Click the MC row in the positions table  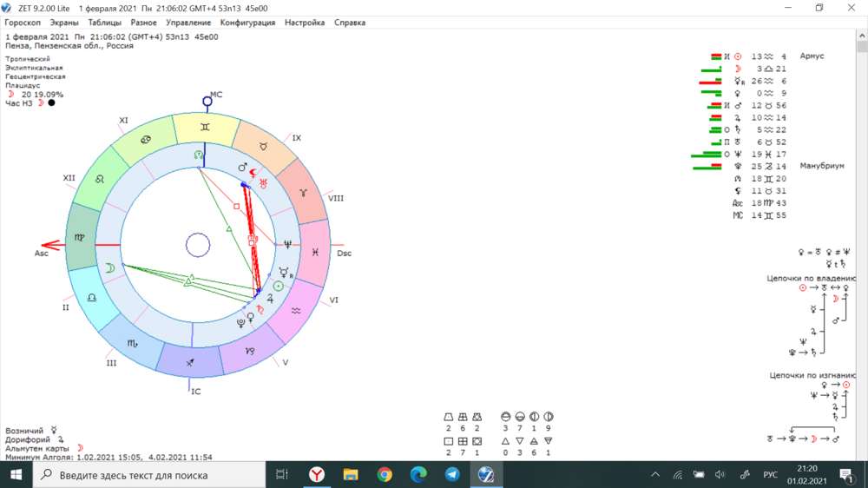point(759,215)
